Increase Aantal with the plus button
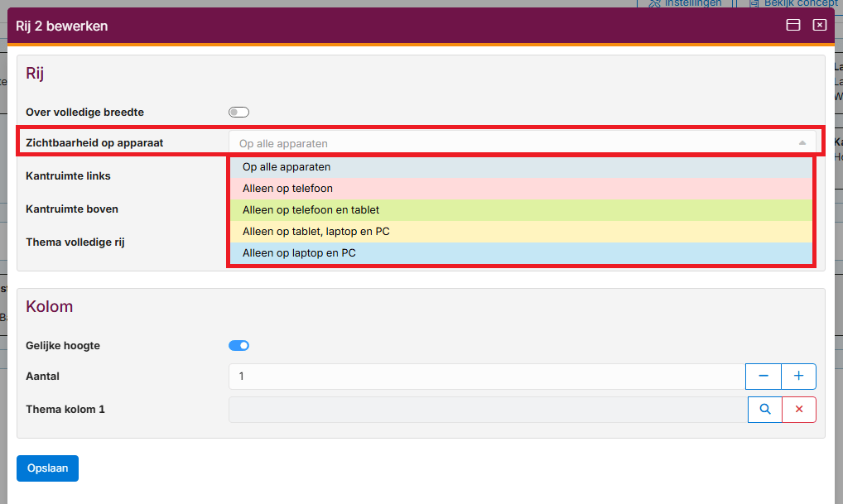The width and height of the screenshot is (843, 504). [799, 377]
